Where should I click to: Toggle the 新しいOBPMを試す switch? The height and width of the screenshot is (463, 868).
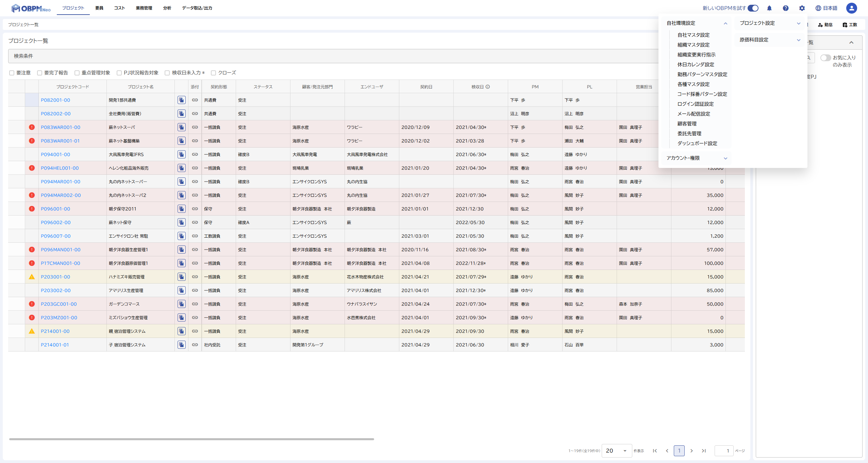coord(753,8)
